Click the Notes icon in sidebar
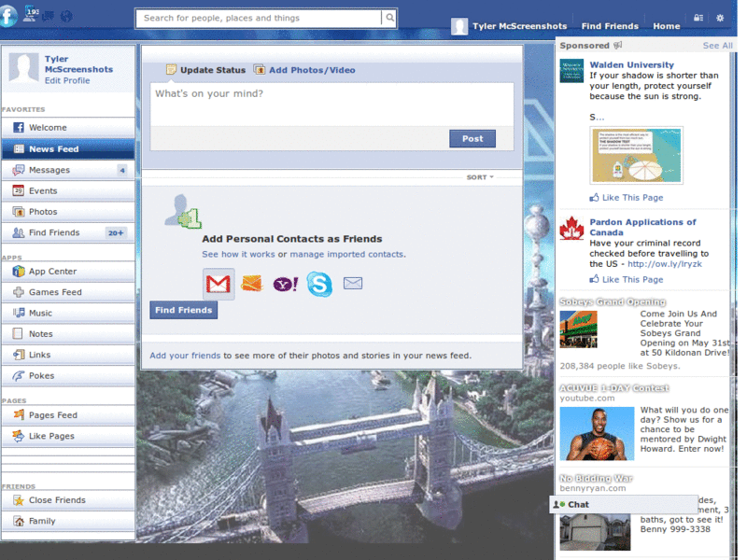The image size is (747, 560). pyautogui.click(x=18, y=333)
